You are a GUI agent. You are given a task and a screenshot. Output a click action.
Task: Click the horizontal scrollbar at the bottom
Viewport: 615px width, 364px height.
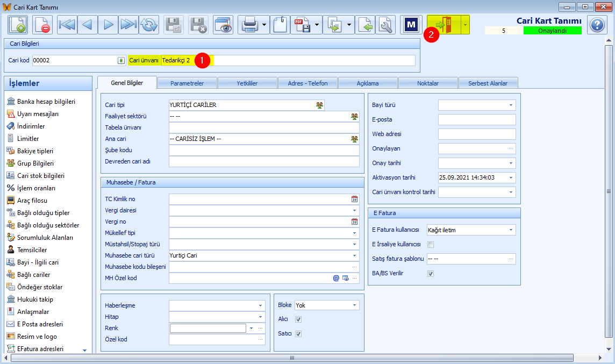(292, 358)
